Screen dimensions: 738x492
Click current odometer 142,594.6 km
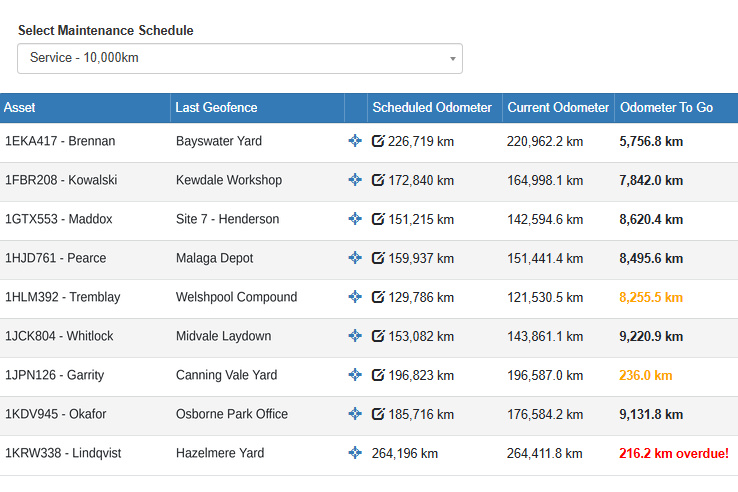pyautogui.click(x=545, y=220)
